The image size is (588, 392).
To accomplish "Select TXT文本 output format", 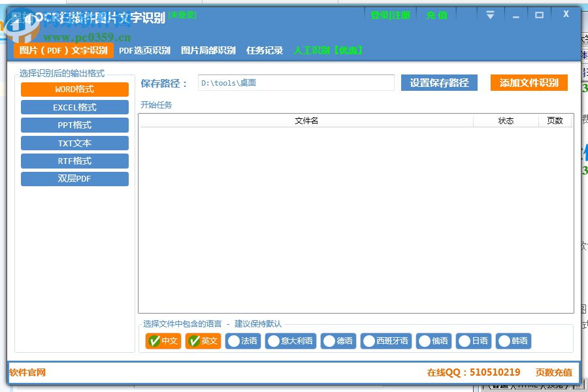I will click(x=74, y=143).
